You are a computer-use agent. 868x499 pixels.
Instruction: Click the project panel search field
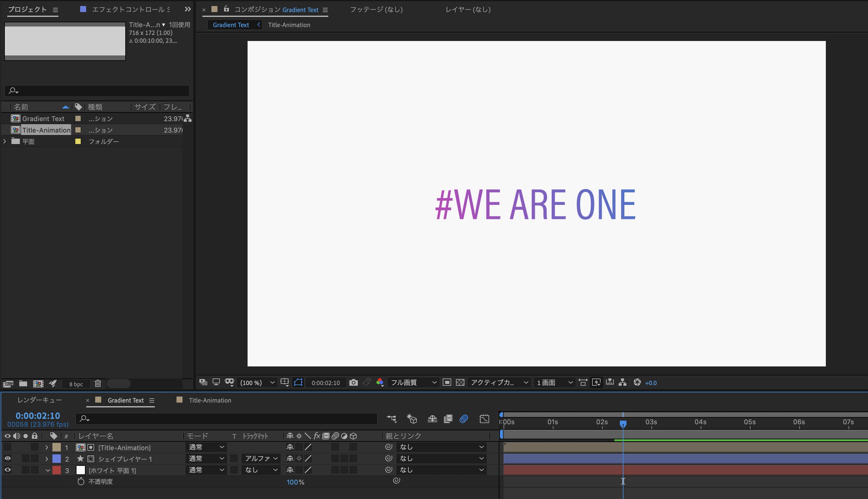click(x=99, y=91)
